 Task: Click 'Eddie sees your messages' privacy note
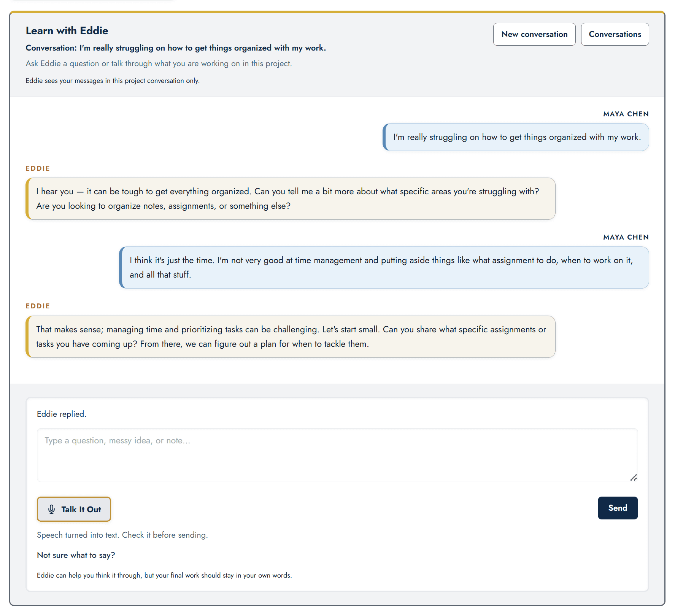click(x=113, y=81)
